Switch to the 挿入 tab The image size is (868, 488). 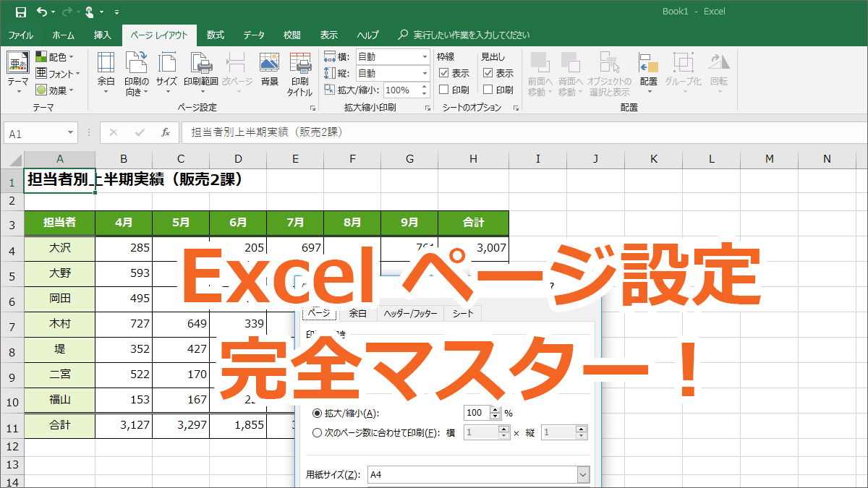pos(103,35)
